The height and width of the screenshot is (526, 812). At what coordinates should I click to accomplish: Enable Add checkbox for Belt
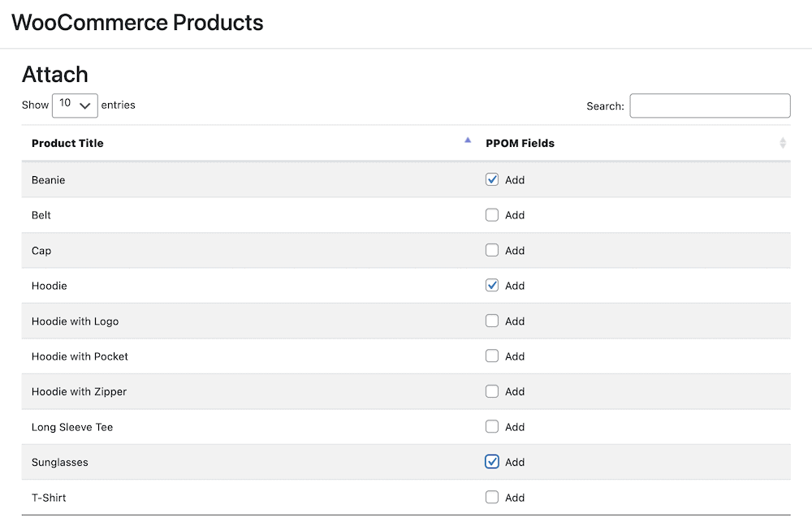[492, 215]
